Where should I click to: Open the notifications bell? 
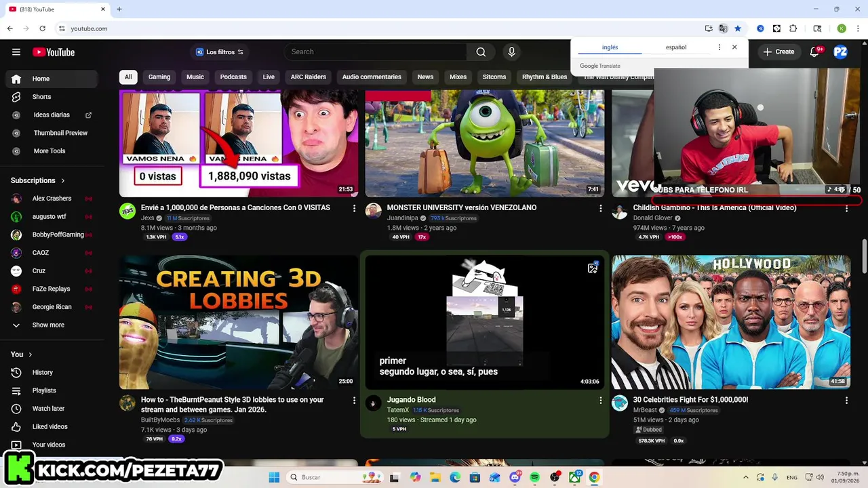point(815,52)
